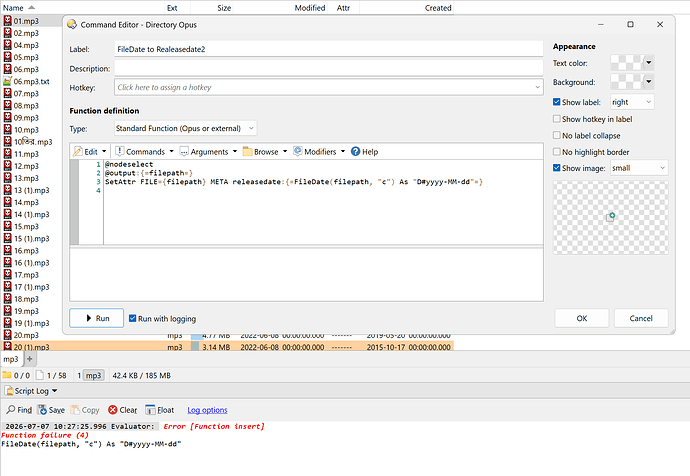Open the Text color dropdown arrow
The height and width of the screenshot is (476, 690).
(649, 63)
